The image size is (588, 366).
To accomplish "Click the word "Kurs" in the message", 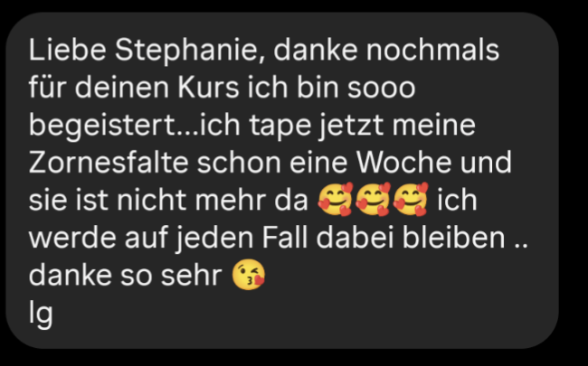I will [208, 88].
